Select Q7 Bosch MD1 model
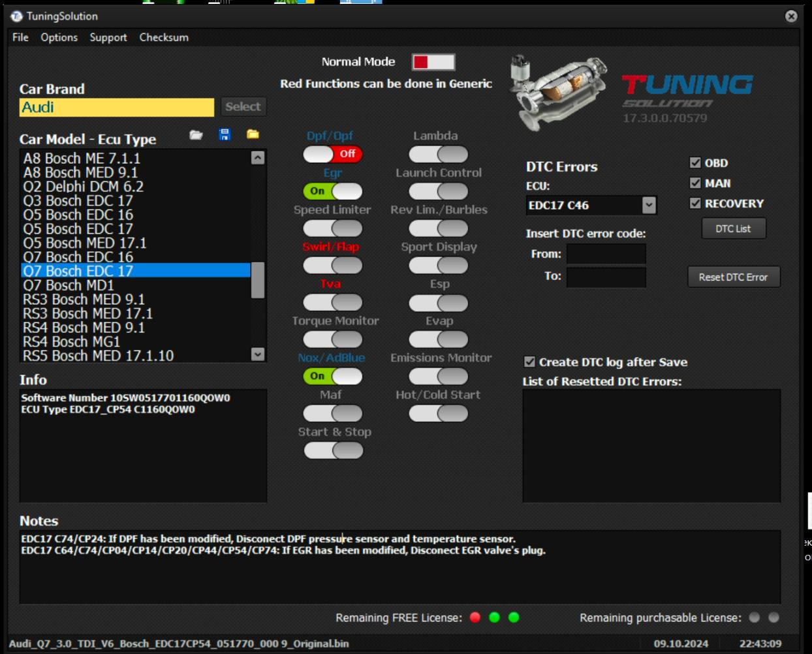The image size is (812, 654). pos(136,285)
